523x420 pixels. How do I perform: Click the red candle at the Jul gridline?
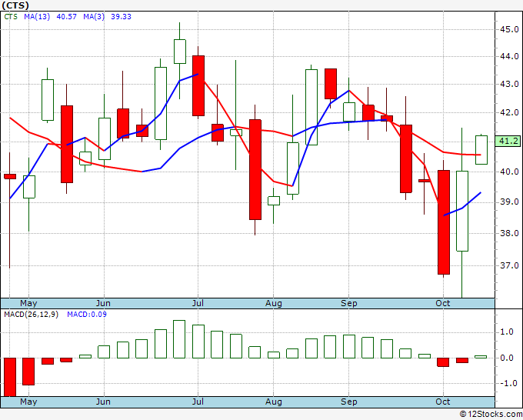(x=198, y=85)
